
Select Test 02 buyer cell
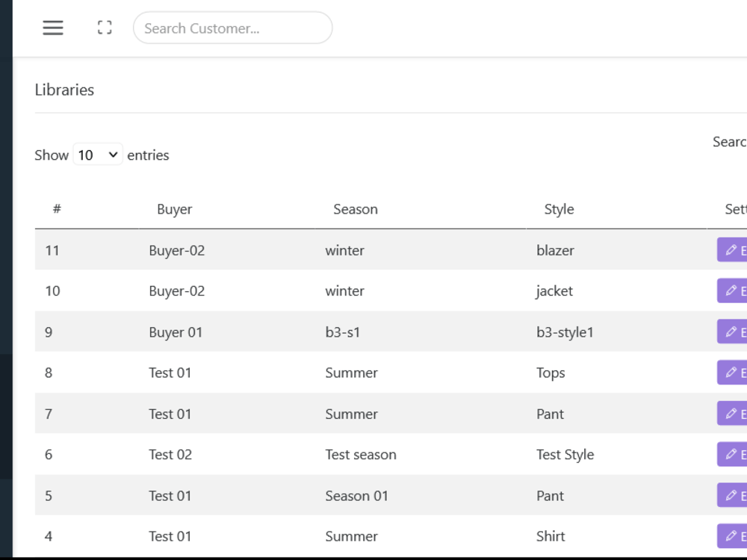point(170,455)
